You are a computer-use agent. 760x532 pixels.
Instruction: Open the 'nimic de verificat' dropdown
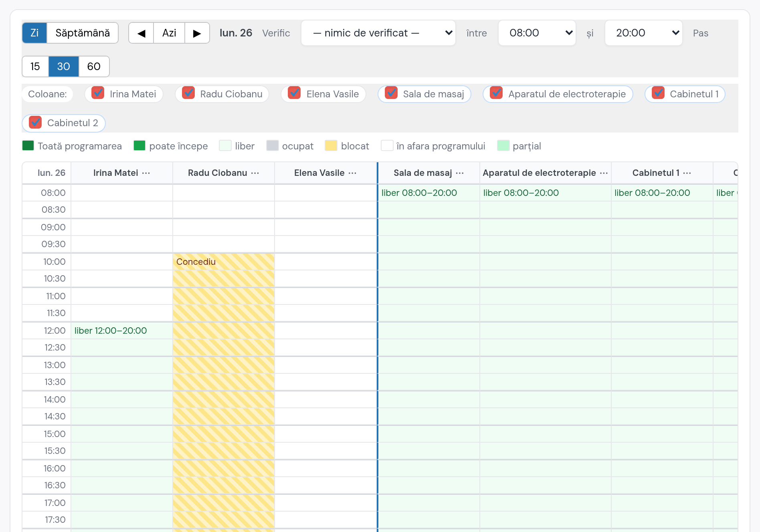pyautogui.click(x=378, y=33)
